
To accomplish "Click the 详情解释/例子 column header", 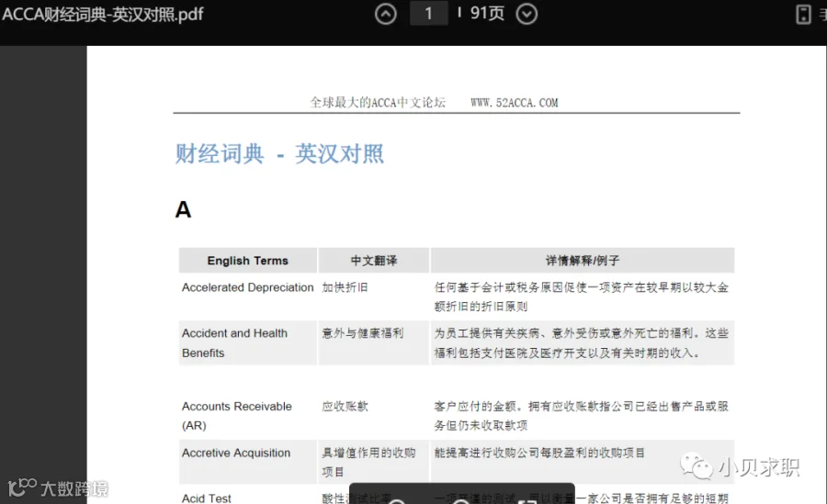I will point(583,261).
